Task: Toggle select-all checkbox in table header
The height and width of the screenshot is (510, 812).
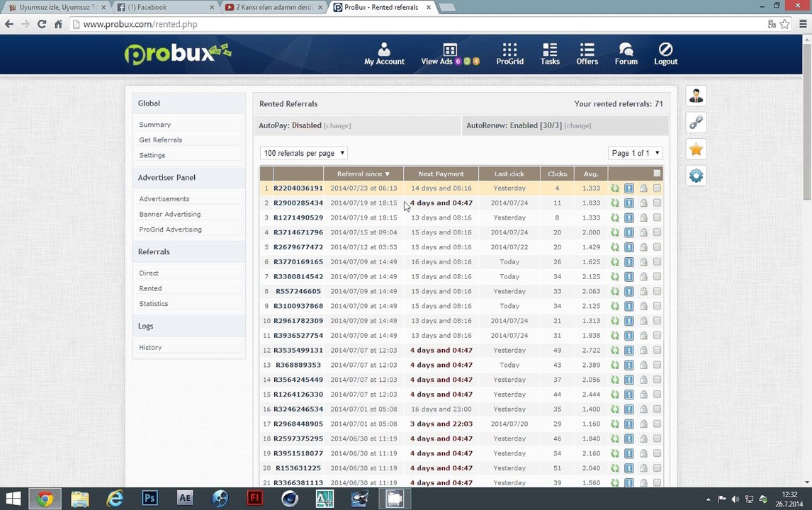Action: (657, 174)
